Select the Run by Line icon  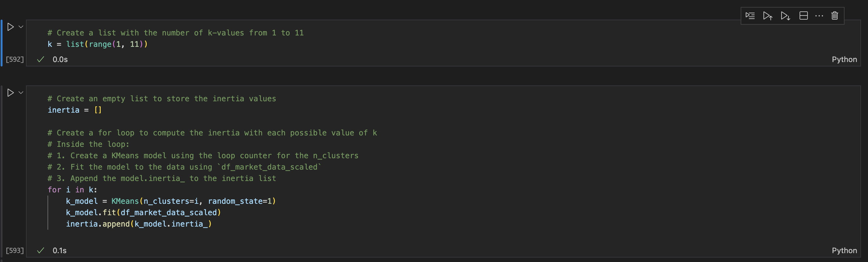pos(750,15)
